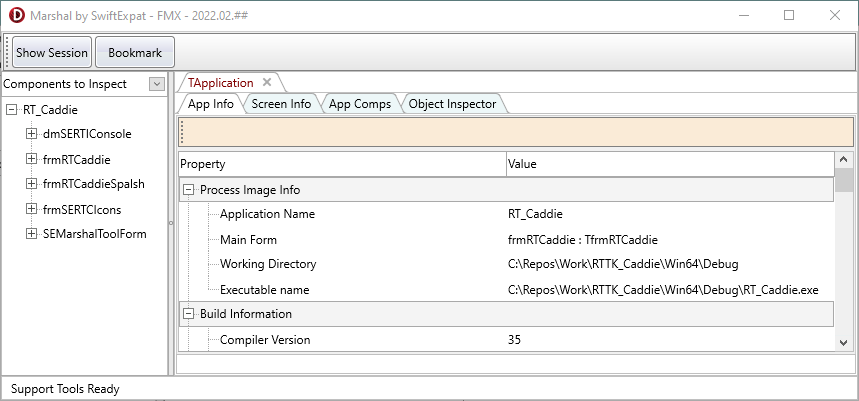Expand the frmRTCaddie tree node
This screenshot has height=401, width=859.
pyautogui.click(x=32, y=159)
